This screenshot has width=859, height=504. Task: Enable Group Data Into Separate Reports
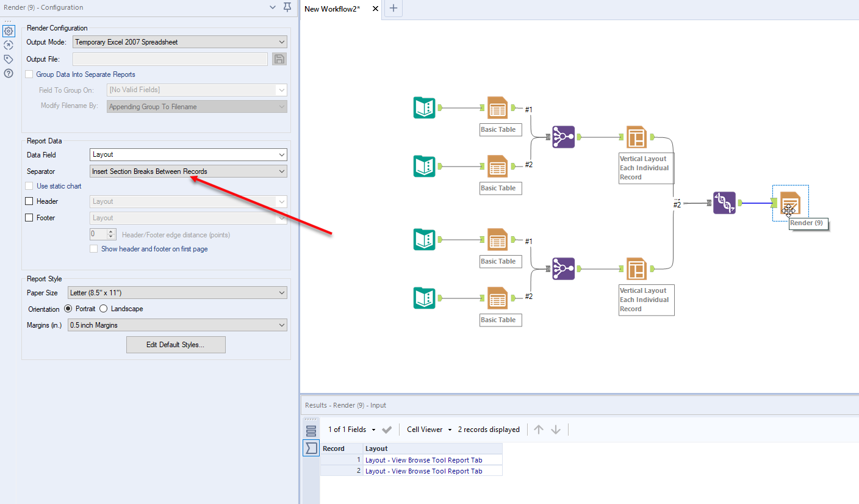point(28,74)
